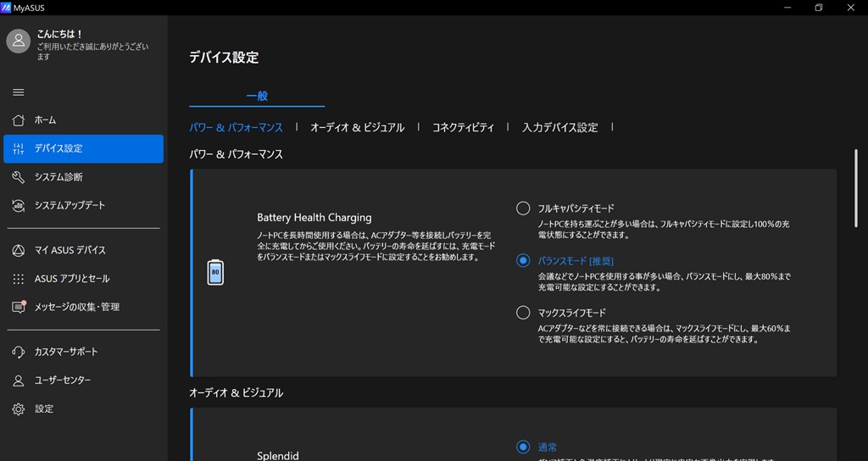This screenshot has height=461, width=868.
Task: Open ASUS アプリとセール in the sidebar
Action: [84, 279]
